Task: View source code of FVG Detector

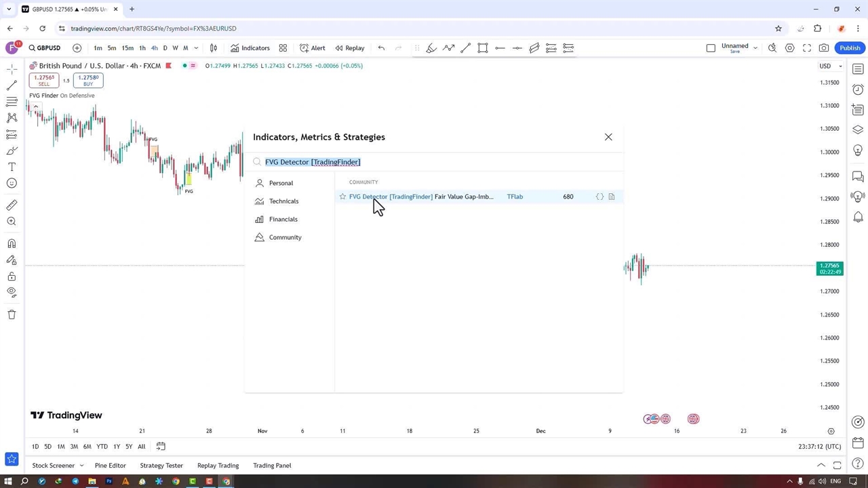Action: pyautogui.click(x=599, y=197)
